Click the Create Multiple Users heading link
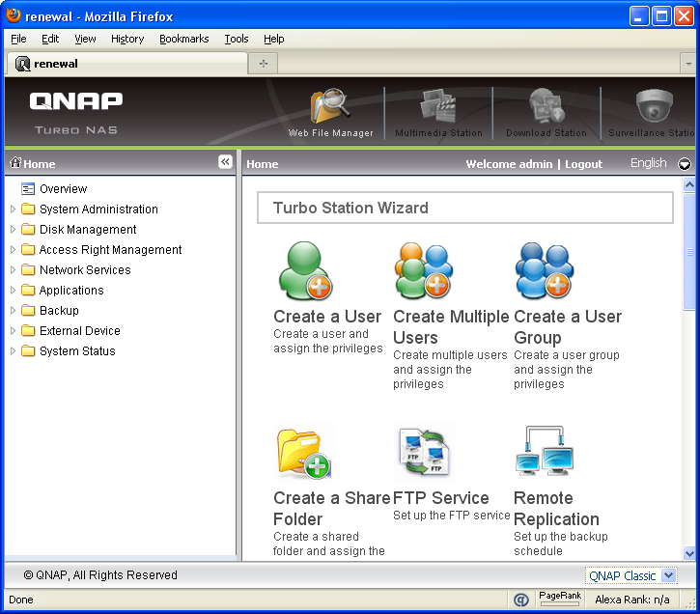Viewport: 700px width, 614px height. [451, 327]
